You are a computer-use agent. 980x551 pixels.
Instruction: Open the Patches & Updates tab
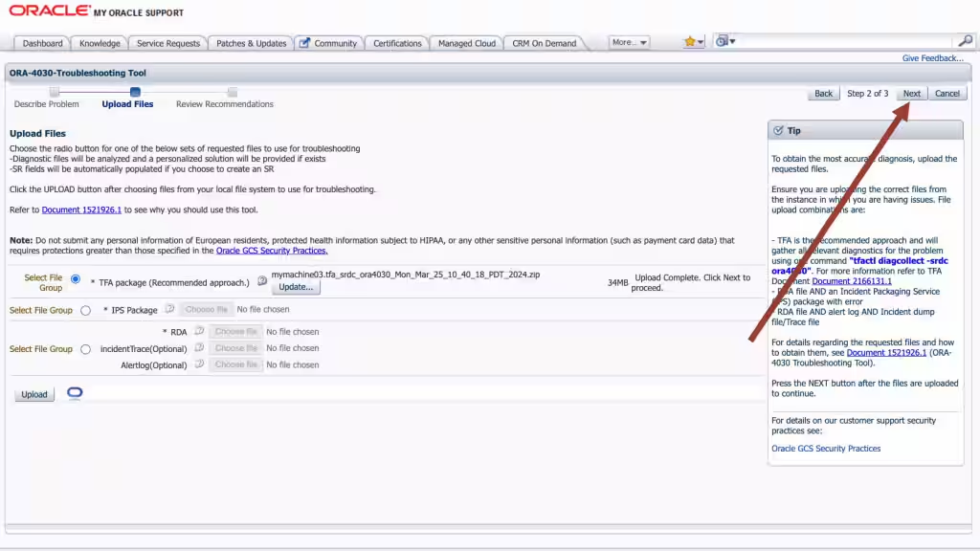[x=251, y=43]
